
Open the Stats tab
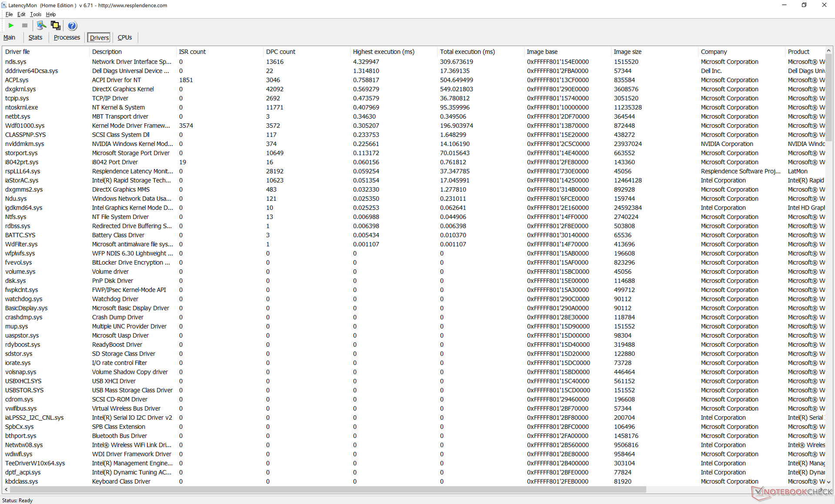coord(35,37)
